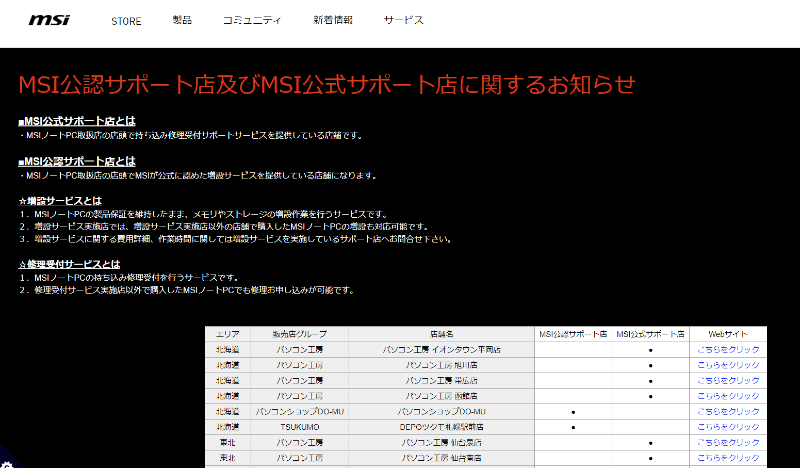Select the パソコン工房 仙台泉店 cell
This screenshot has width=800, height=468.
(x=441, y=442)
